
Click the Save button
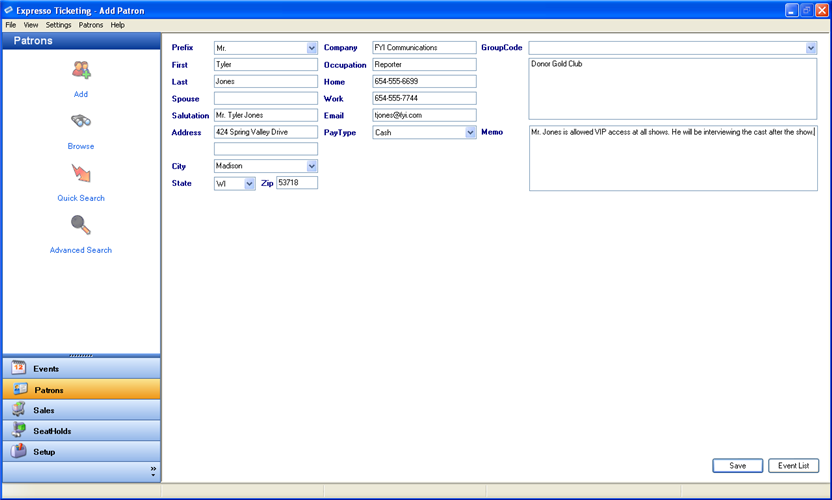[738, 465]
